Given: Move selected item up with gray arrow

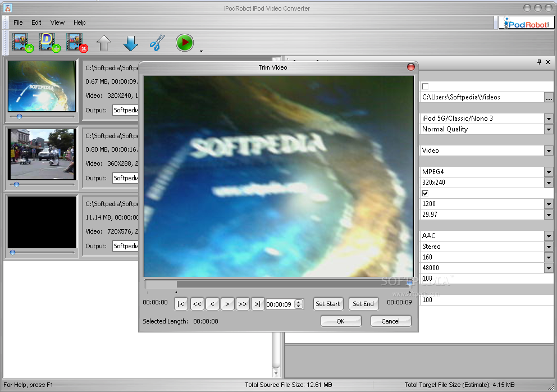Looking at the screenshot, I should coord(104,43).
